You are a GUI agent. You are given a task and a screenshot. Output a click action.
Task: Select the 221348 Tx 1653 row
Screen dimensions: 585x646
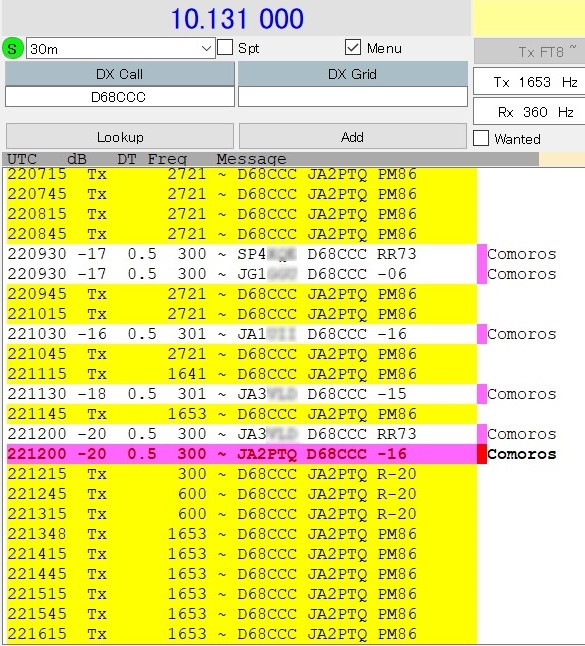click(x=242, y=534)
